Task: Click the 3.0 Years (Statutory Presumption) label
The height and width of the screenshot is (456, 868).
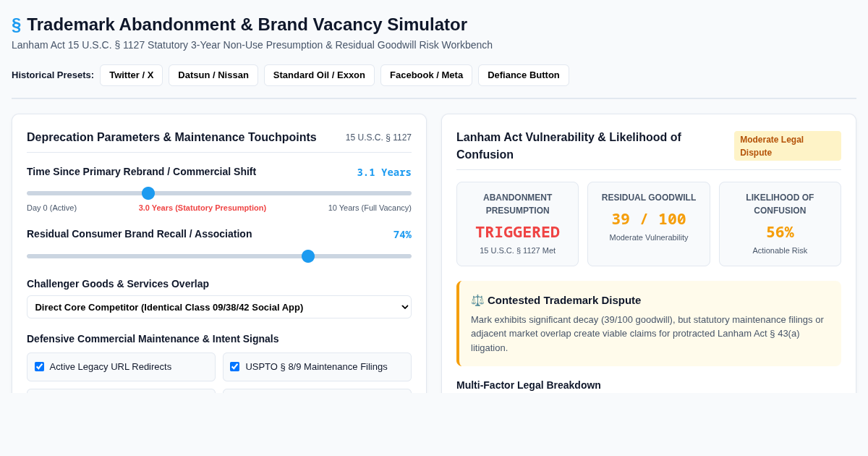Action: pyautogui.click(x=203, y=208)
